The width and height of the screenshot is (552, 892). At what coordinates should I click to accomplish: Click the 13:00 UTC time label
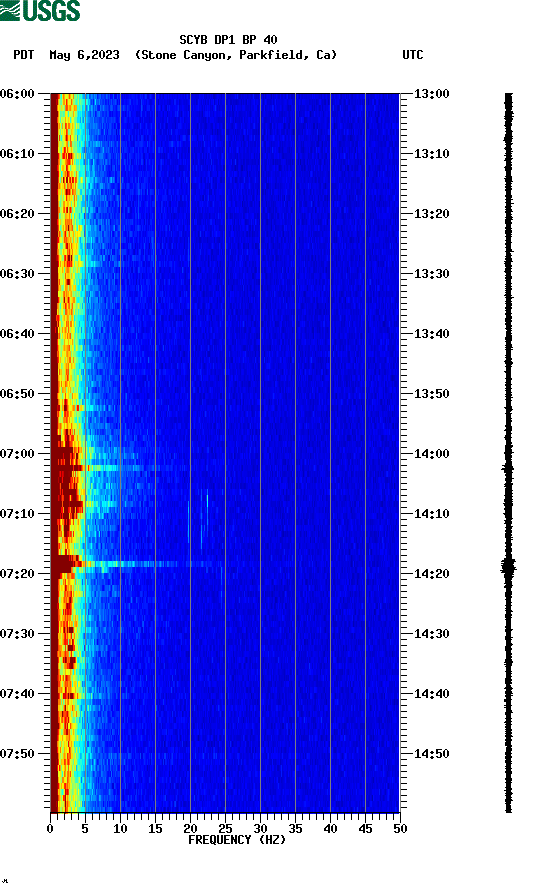(431, 94)
